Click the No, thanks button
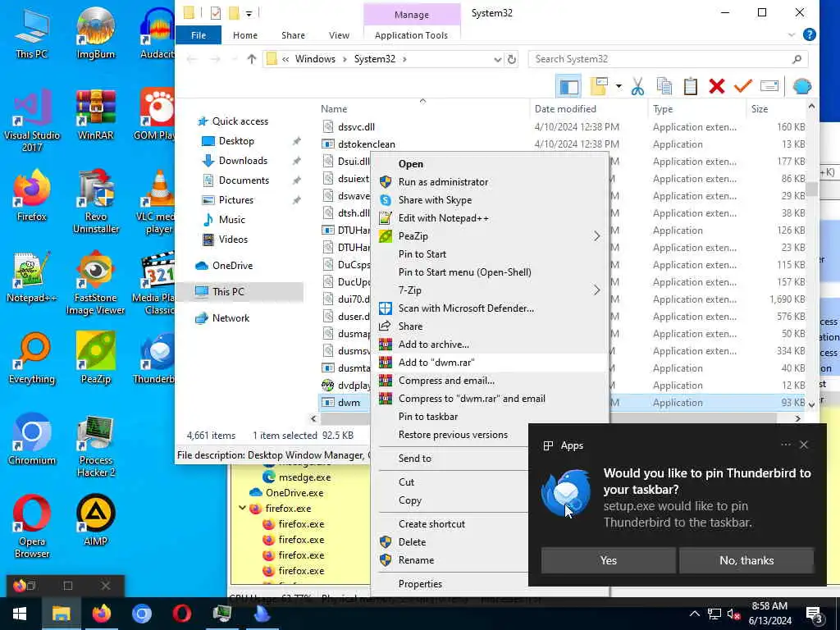840x630 pixels. (x=746, y=560)
